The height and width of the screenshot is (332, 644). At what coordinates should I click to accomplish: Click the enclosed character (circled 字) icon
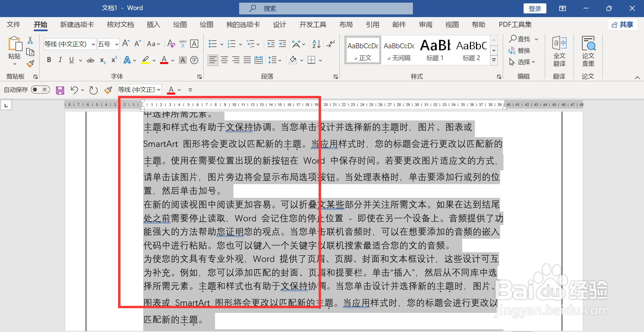(194, 60)
